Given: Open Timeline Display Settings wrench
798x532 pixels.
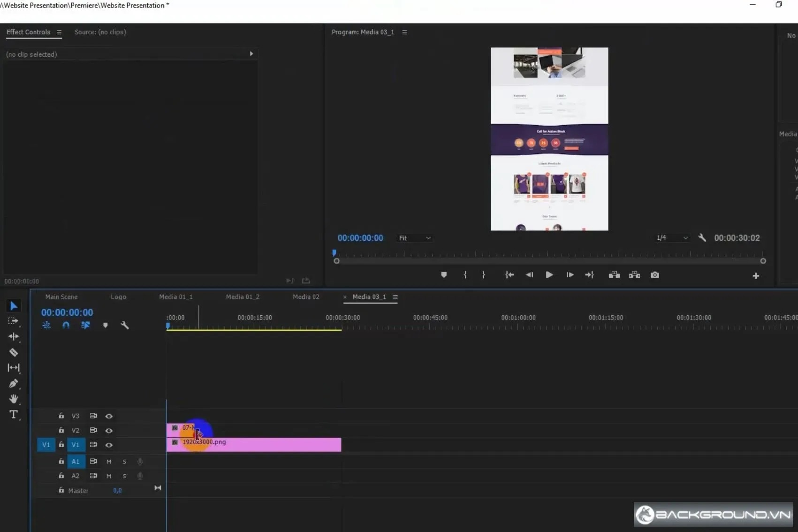Looking at the screenshot, I should (124, 325).
